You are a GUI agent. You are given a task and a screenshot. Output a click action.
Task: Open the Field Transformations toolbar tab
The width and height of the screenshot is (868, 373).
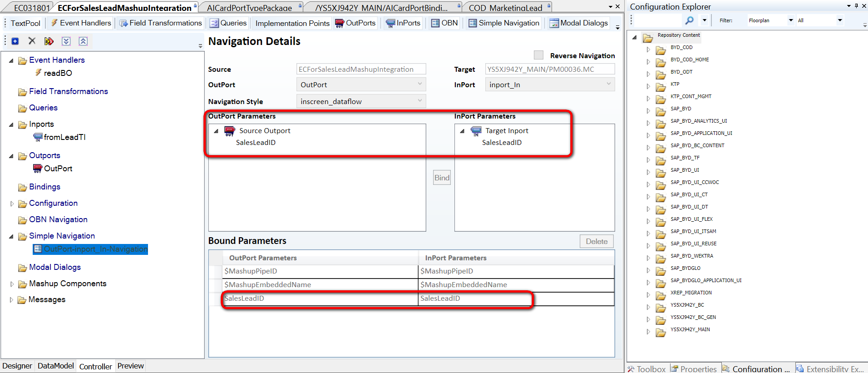click(x=161, y=23)
